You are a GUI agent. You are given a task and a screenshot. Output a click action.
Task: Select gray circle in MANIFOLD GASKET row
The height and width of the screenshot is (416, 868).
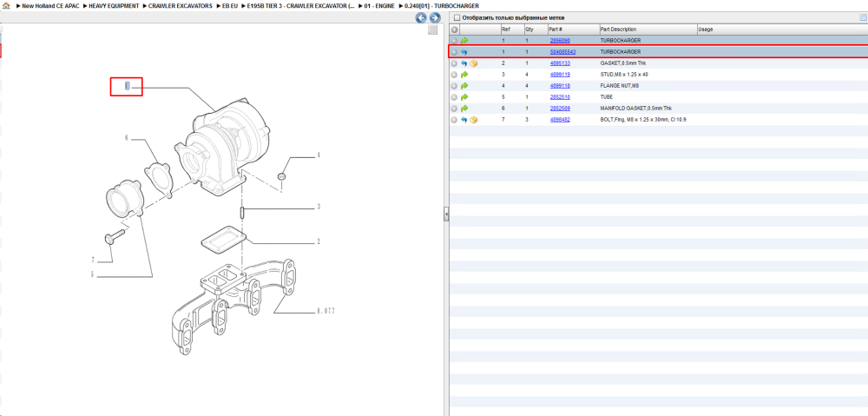(455, 109)
